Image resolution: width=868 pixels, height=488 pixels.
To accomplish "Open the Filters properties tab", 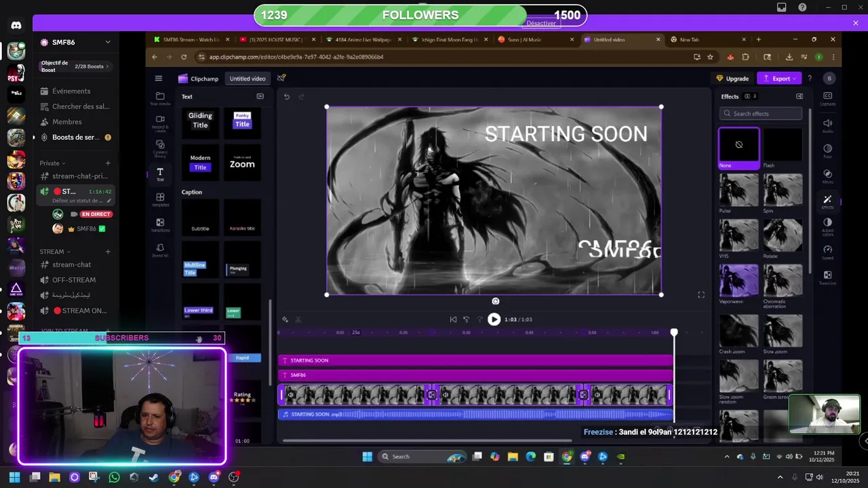I will [x=827, y=176].
